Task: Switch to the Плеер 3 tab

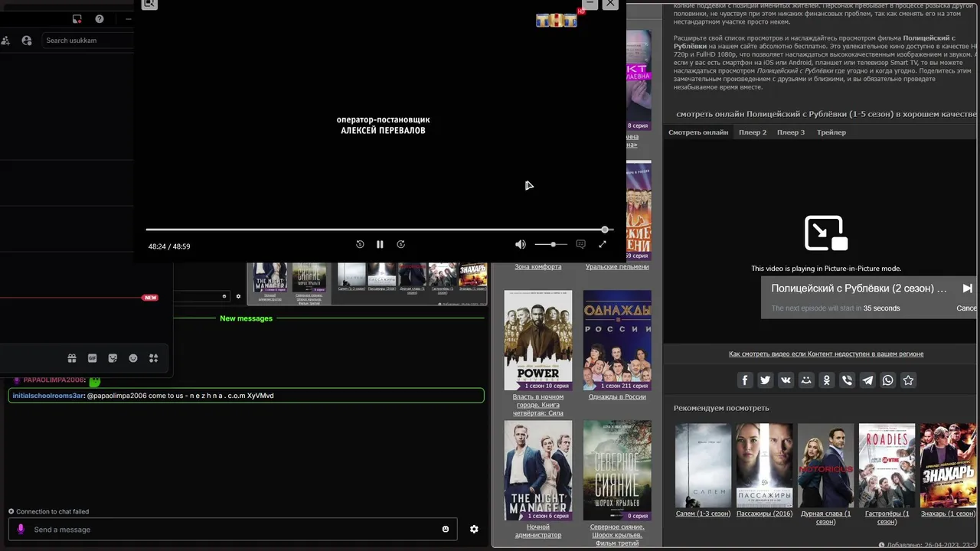Action: [791, 132]
